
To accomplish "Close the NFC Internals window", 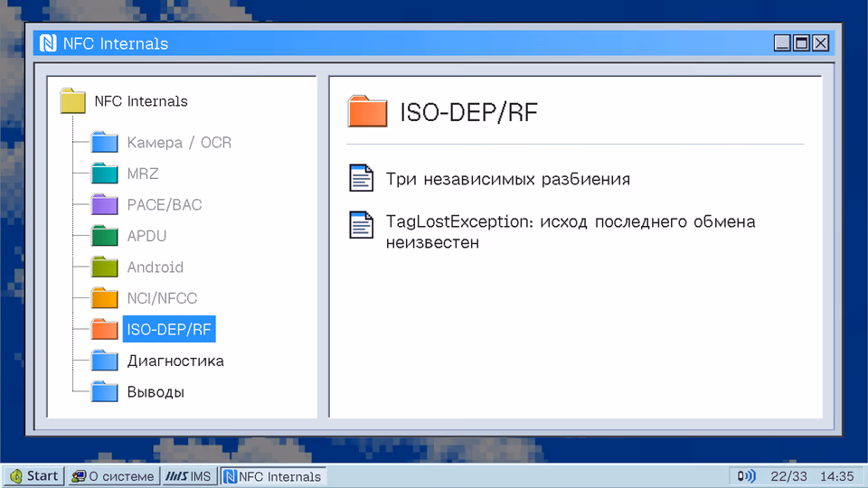I will [821, 42].
